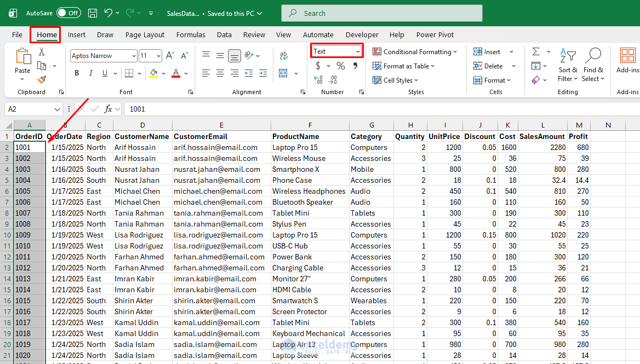This screenshot has width=640, height=364.
Task: Click the Fill down arrow icon
Action: [536, 66]
